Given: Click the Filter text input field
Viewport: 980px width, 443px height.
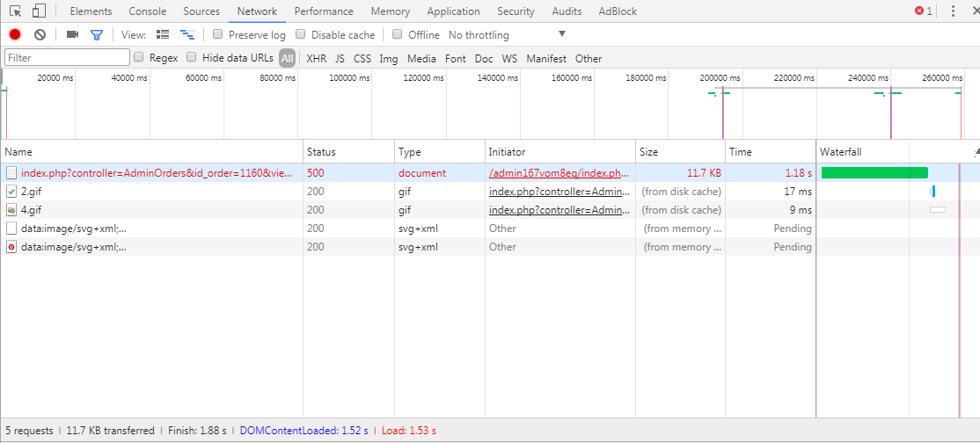Looking at the screenshot, I should click(67, 58).
